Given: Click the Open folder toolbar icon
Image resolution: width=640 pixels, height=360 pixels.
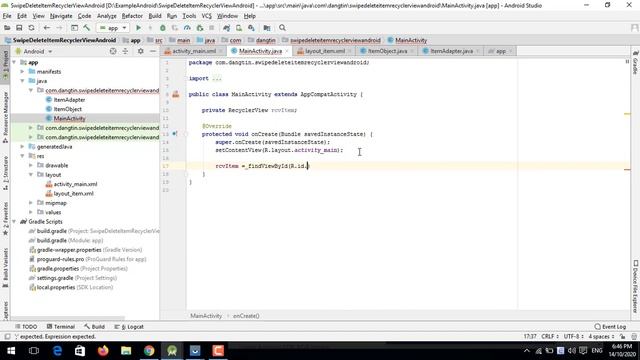Looking at the screenshot, I should pos(7,28).
